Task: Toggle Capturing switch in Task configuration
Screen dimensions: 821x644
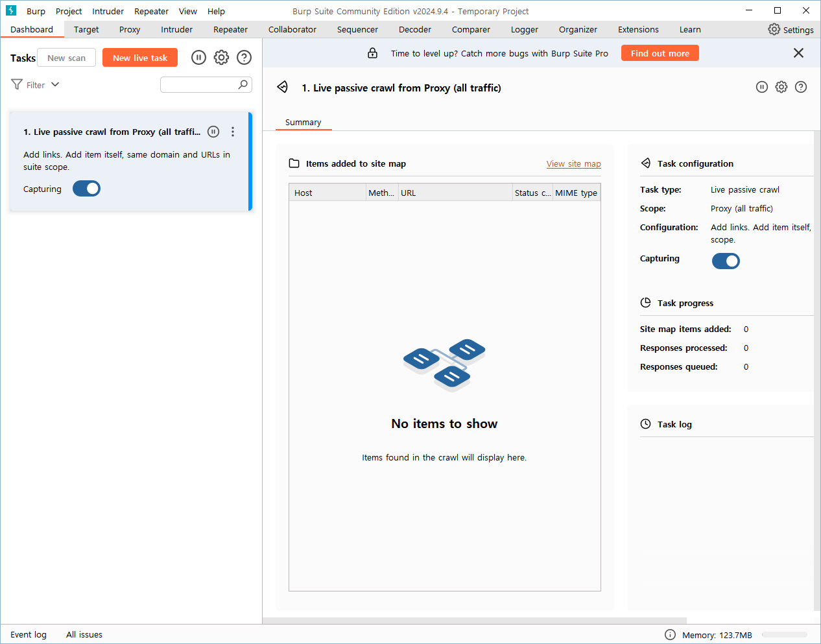Action: pos(726,261)
